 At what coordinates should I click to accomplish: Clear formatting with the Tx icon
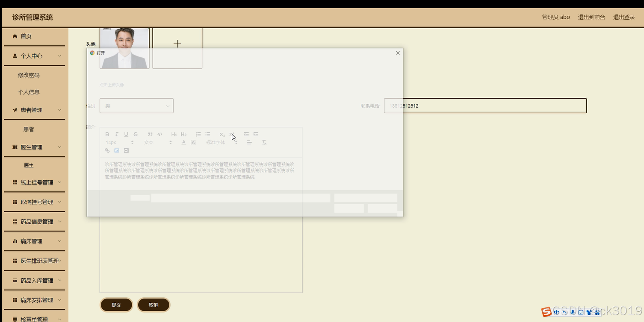coord(264,142)
